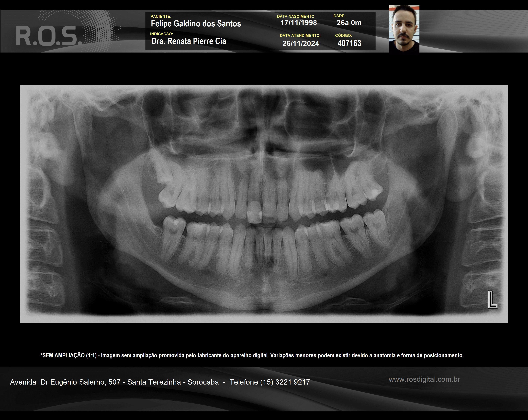Click the INDICAÇÃO label
Viewport: 528px width, 420px height.
click(x=161, y=34)
